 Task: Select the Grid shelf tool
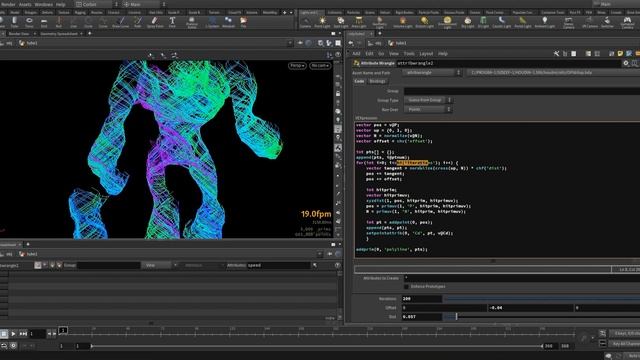click(x=44, y=22)
